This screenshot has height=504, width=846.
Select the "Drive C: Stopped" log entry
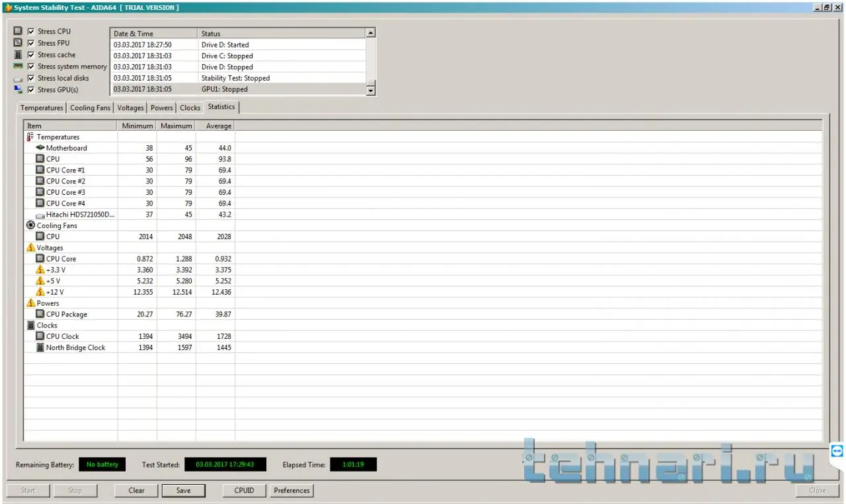pyautogui.click(x=238, y=56)
